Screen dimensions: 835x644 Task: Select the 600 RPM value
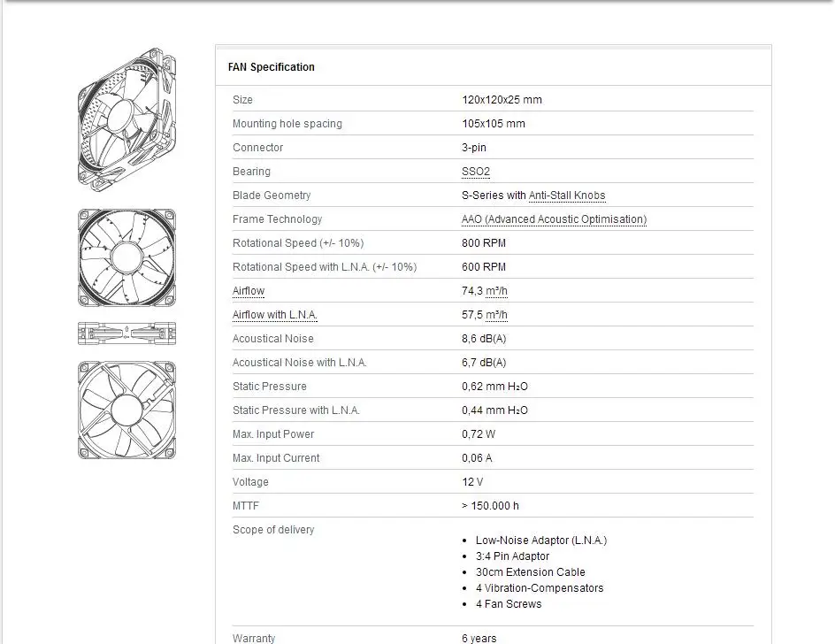pos(484,267)
